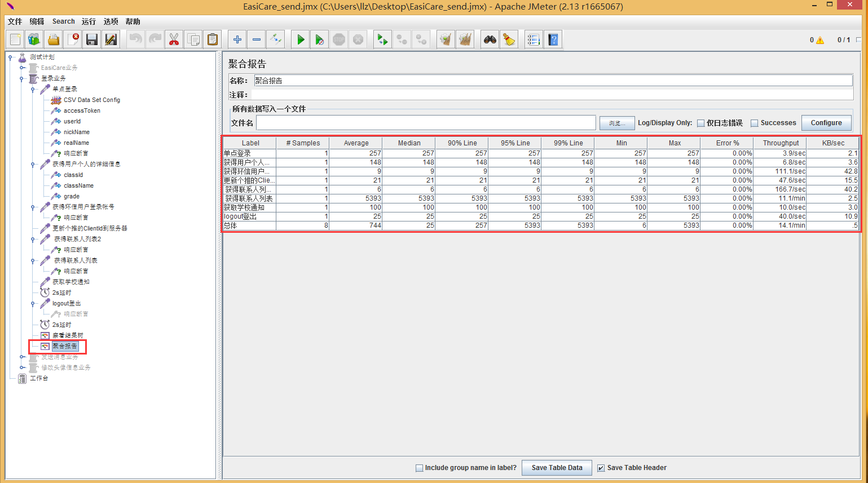The width and height of the screenshot is (868, 483).
Task: Open the Search menu
Action: tap(63, 21)
